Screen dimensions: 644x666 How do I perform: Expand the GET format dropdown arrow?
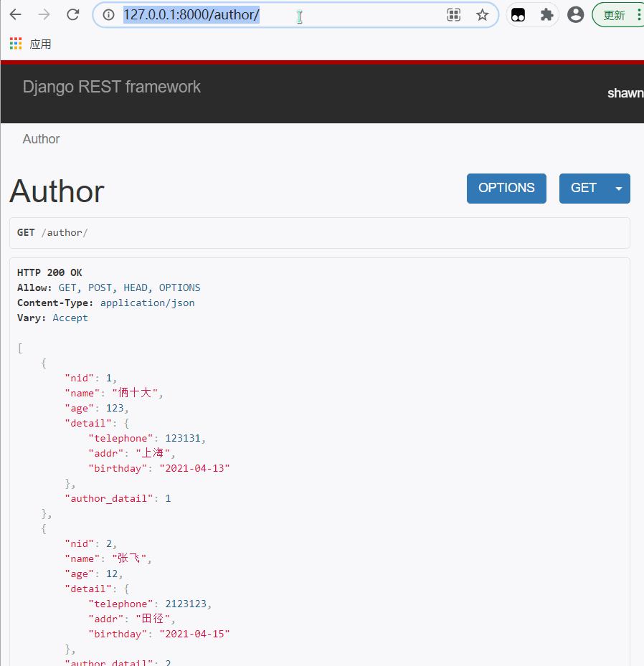click(619, 188)
